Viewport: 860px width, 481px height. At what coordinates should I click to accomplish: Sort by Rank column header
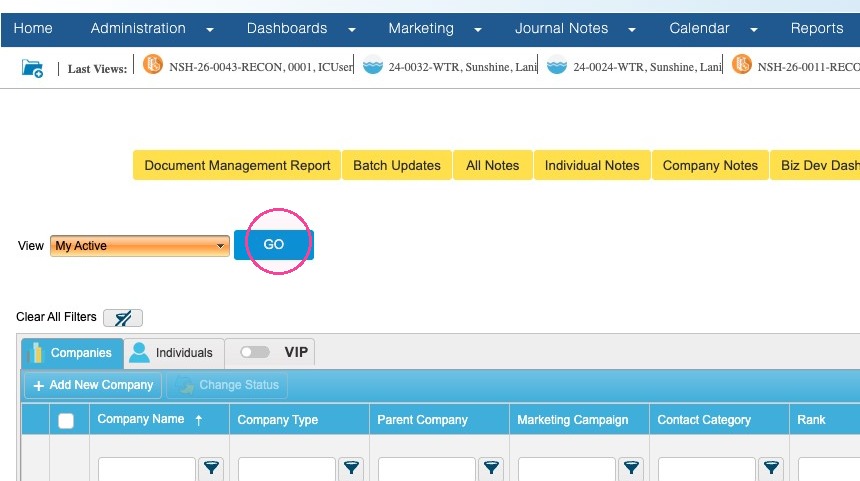tap(811, 420)
